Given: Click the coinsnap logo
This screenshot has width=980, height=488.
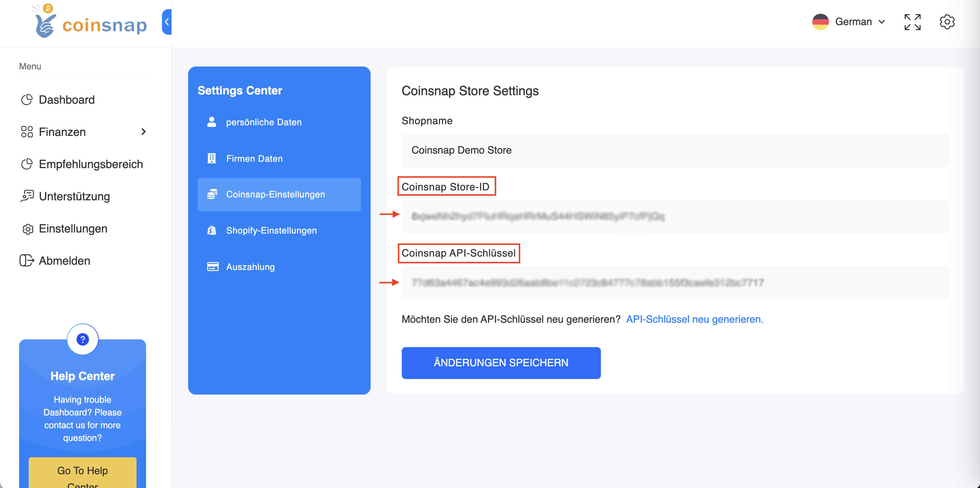Looking at the screenshot, I should (90, 24).
